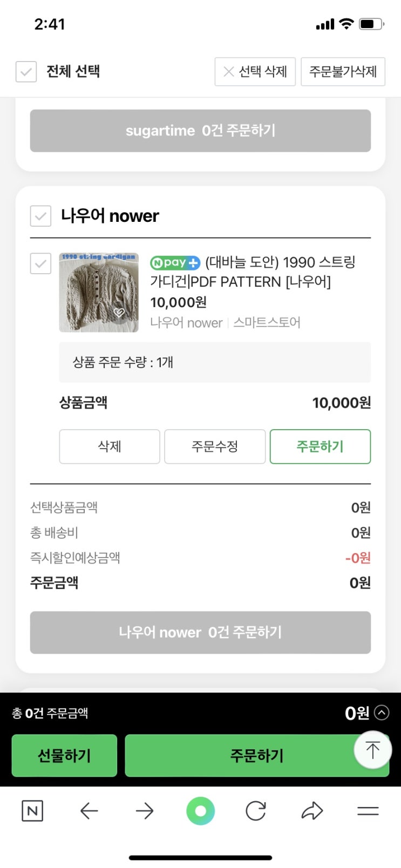Open 주문수정 for the cardigan pattern

pos(215,446)
